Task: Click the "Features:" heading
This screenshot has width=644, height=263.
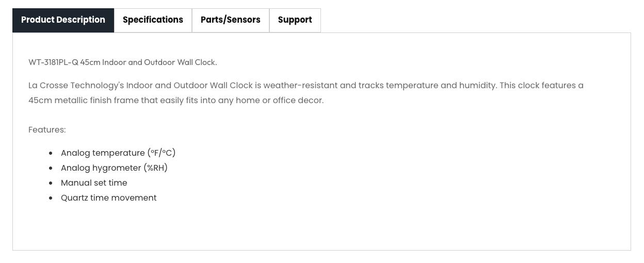Action: (47, 130)
